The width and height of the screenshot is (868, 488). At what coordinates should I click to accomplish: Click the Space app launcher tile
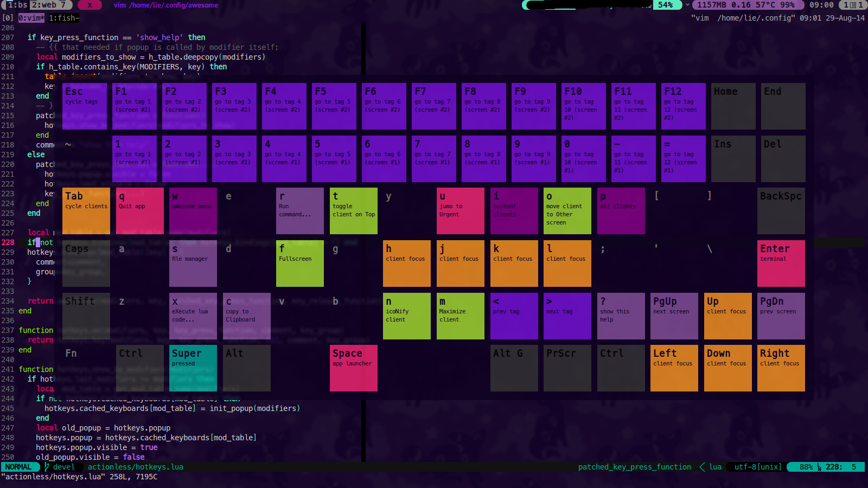pyautogui.click(x=354, y=368)
